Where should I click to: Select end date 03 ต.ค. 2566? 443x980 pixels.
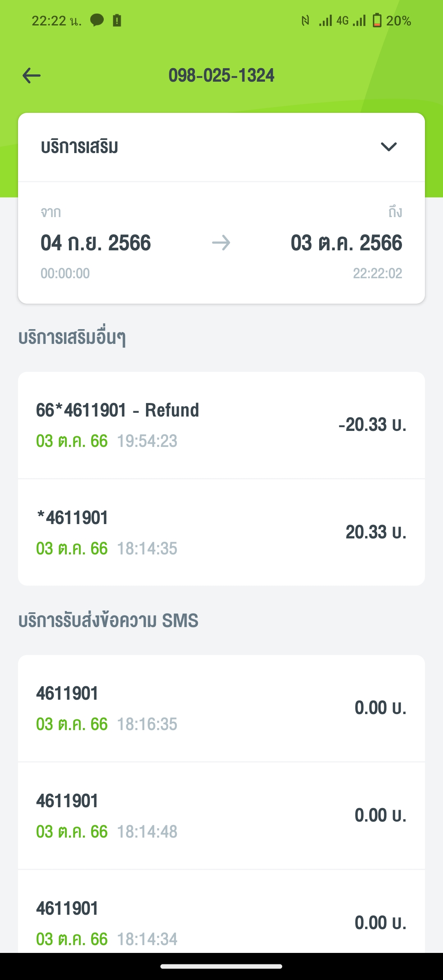click(x=346, y=243)
